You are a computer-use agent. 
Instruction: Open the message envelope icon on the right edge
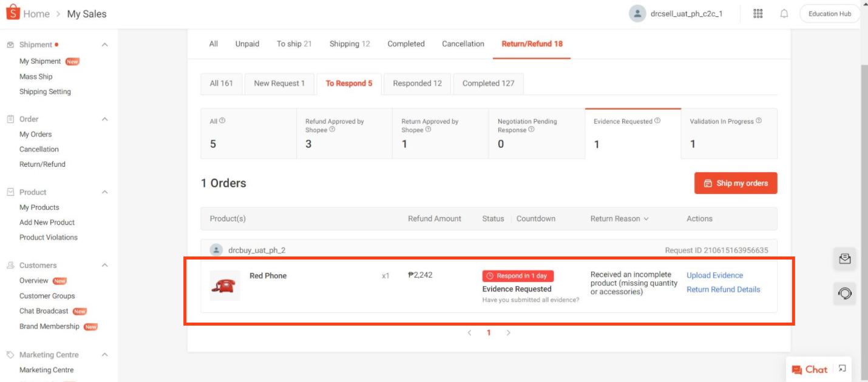(x=844, y=260)
